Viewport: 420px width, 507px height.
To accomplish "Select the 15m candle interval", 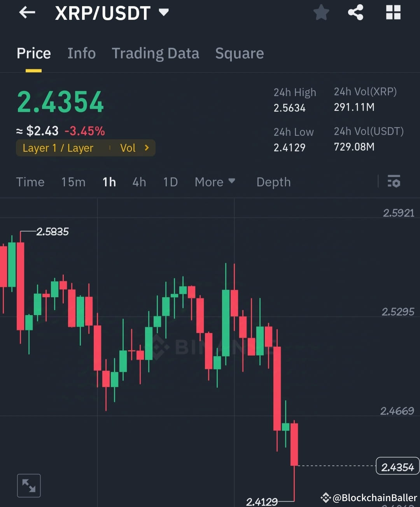I will [73, 182].
